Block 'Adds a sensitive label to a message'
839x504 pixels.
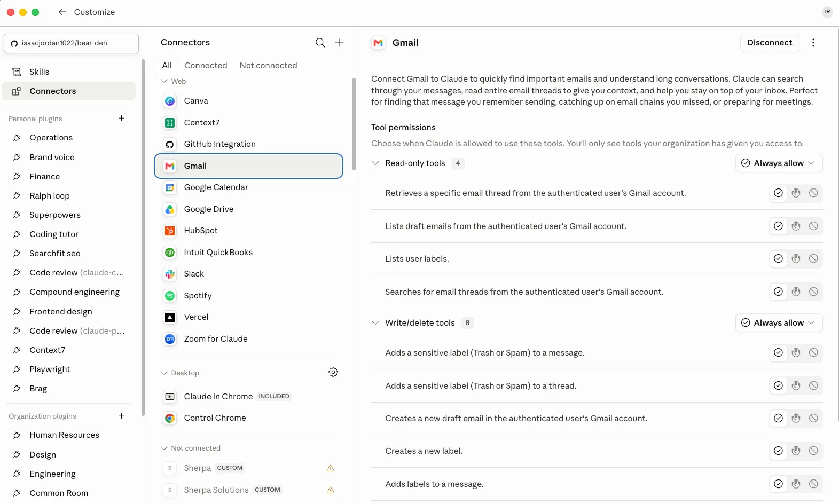pyautogui.click(x=813, y=353)
